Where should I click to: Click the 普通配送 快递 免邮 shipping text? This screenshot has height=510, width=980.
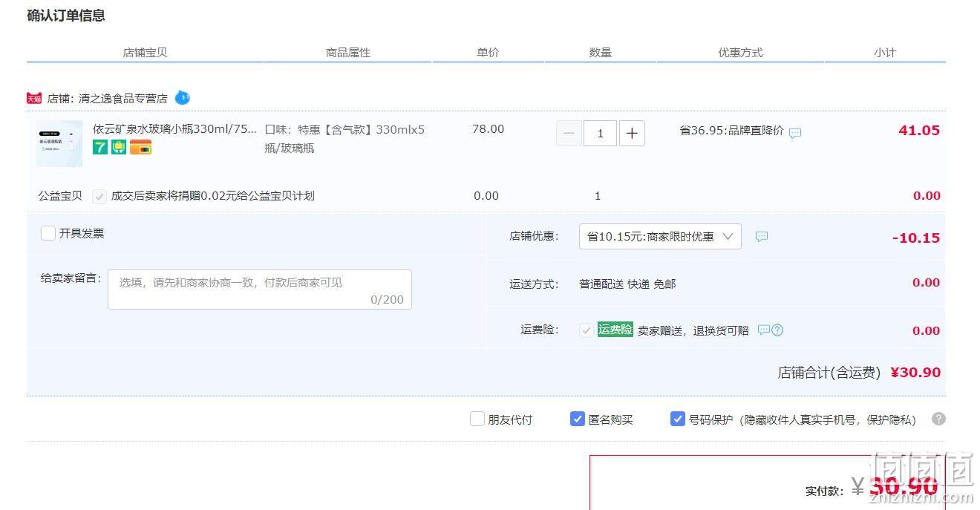coord(627,284)
